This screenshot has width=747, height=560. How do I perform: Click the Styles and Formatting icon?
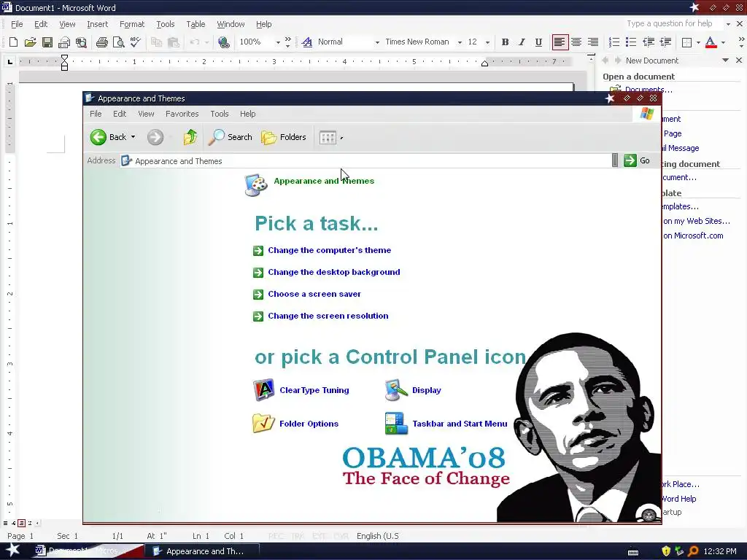307,42
